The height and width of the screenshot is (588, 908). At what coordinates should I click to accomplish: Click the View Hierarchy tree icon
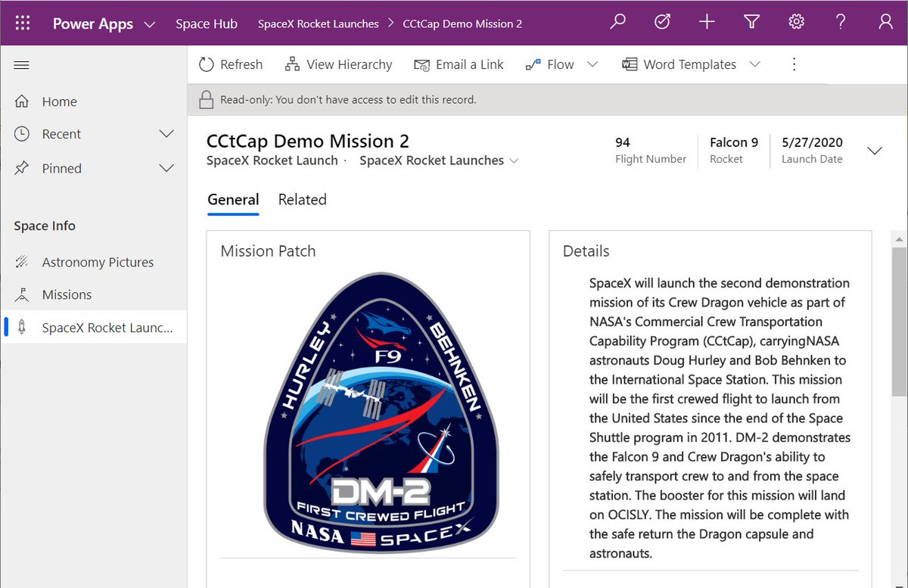tap(292, 64)
